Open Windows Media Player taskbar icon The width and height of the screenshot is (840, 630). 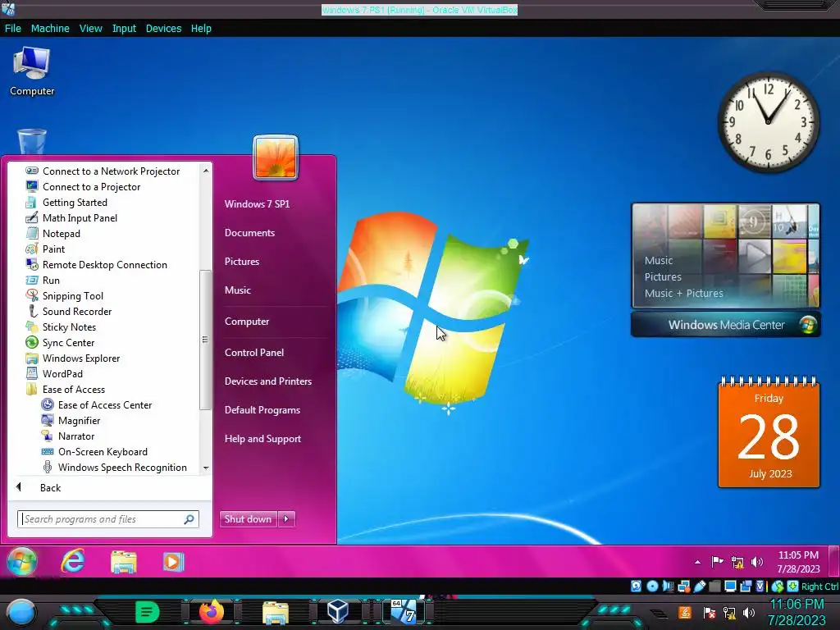click(x=173, y=562)
